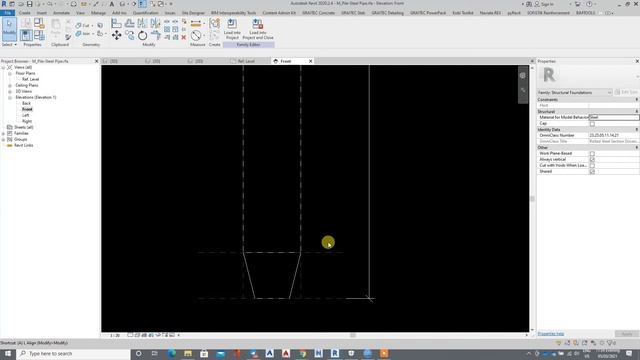Click the navigation wheel icon in the view
Image resolution: width=640 pixels, height=360 pixels.
tap(523, 76)
